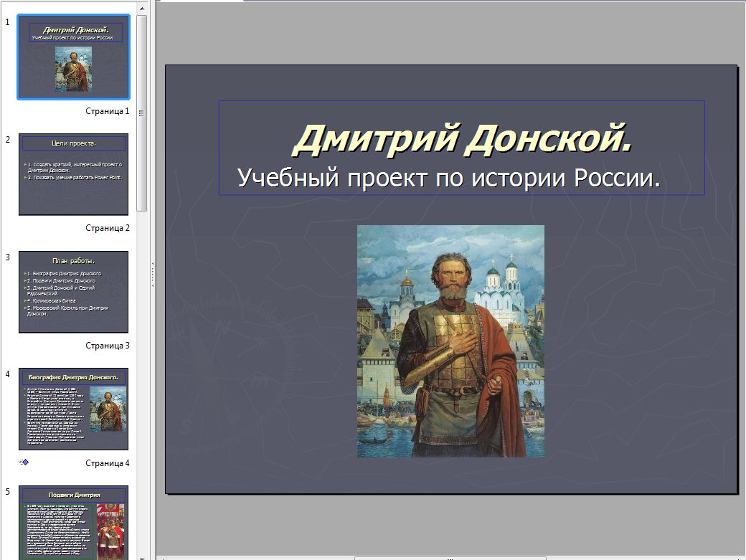The height and width of the screenshot is (560, 746).
Task: Select the 'Подвиги Дмитрия' slide thumbnail
Action: point(73,523)
